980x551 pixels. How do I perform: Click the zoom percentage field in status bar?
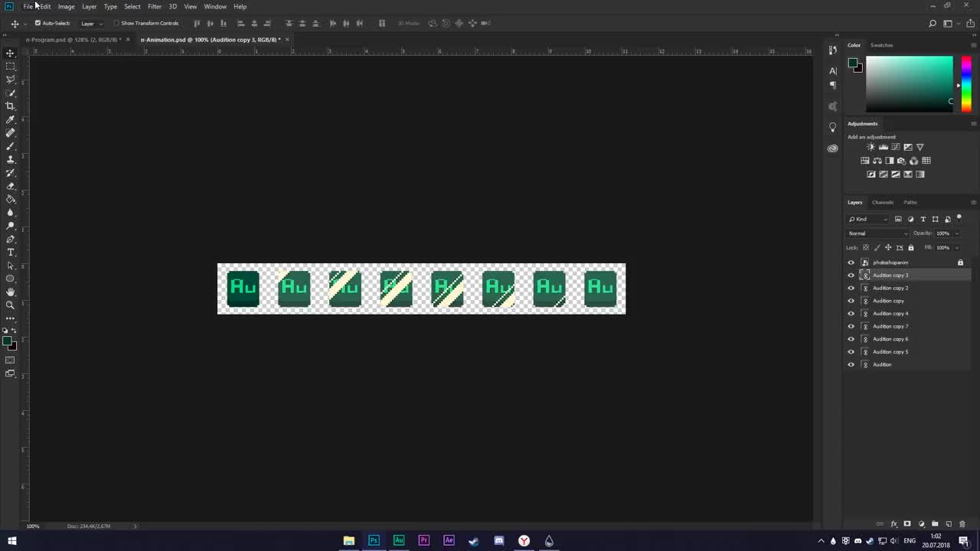(x=33, y=526)
